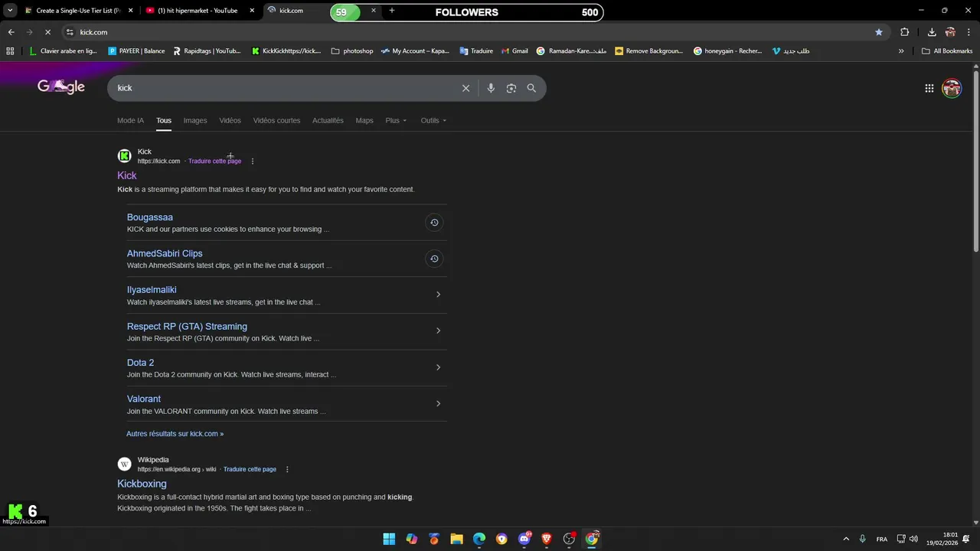Screen dimensions: 980x551
Task: Open the All Bookmarks folder
Action: (947, 51)
